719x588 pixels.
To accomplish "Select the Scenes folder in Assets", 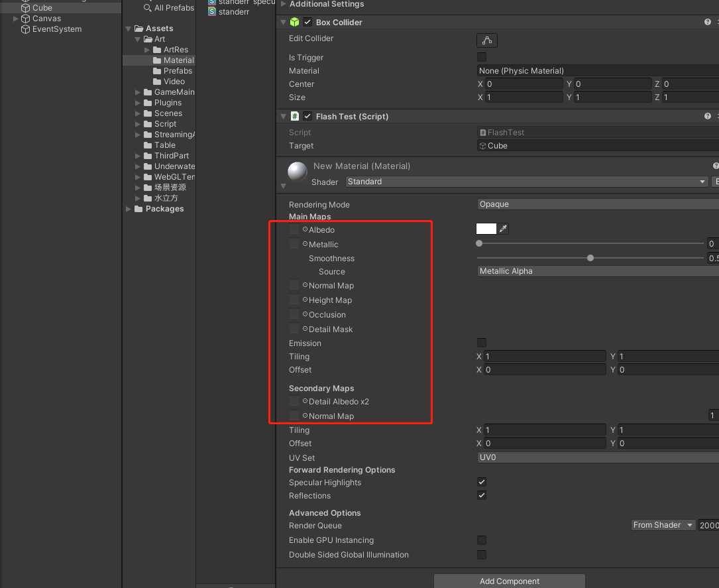I will (x=168, y=113).
